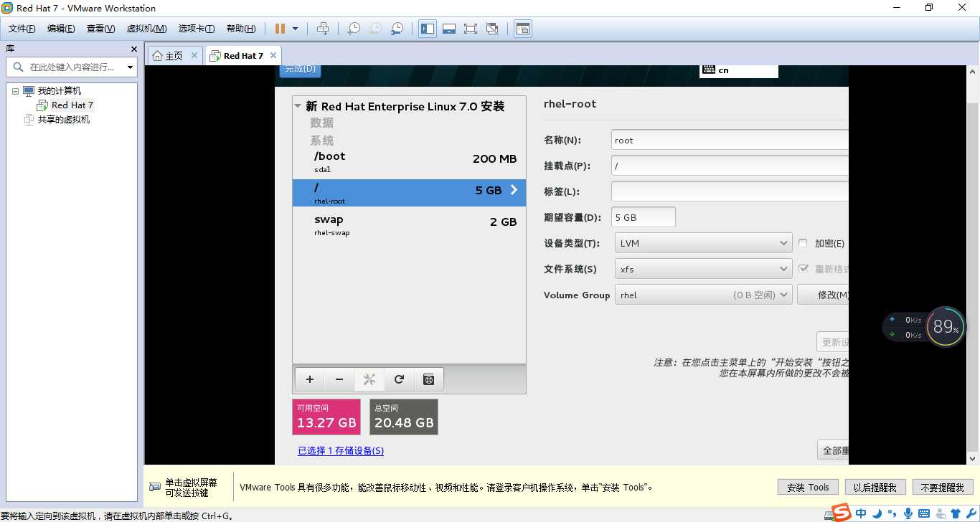980x522 pixels.
Task: Open the 文件(F) menu
Action: pos(22,29)
